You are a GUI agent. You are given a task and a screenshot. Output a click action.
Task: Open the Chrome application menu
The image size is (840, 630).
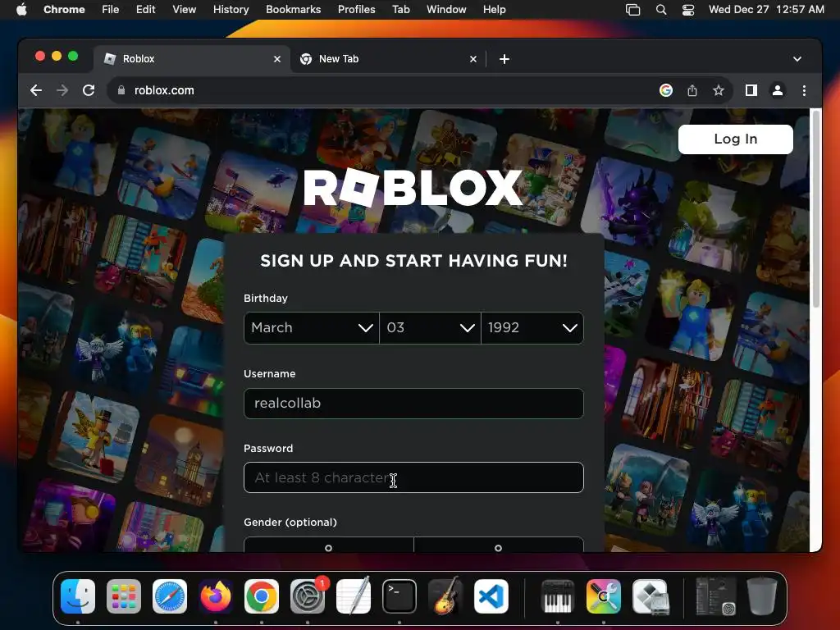click(64, 9)
